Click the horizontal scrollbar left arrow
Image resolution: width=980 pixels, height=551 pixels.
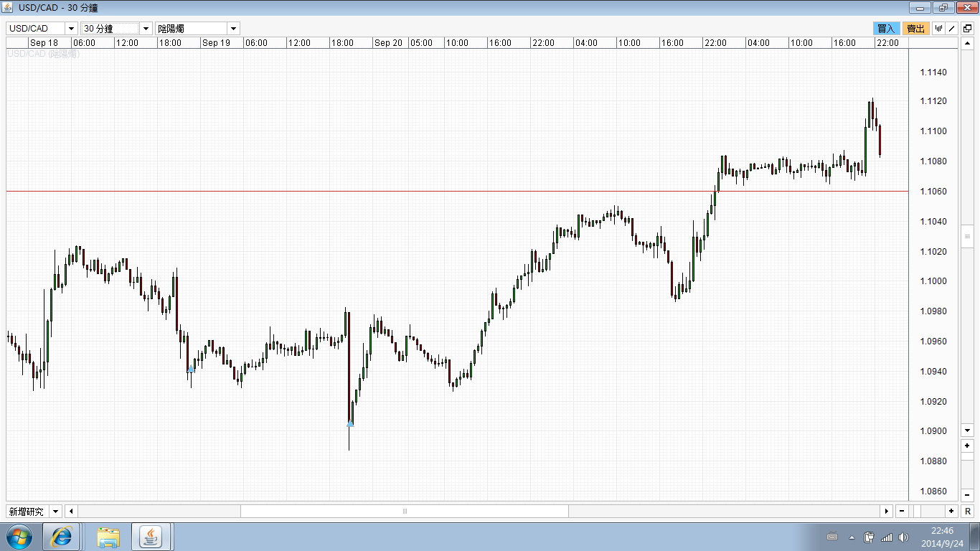point(71,512)
